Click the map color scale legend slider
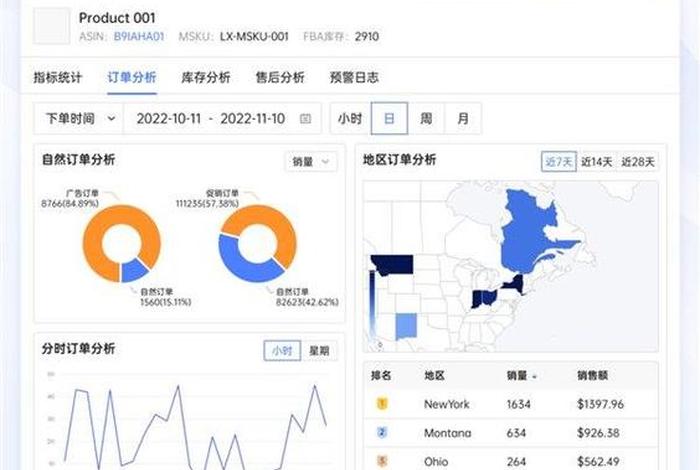Screen dimensions: 700x470 coord(372,304)
